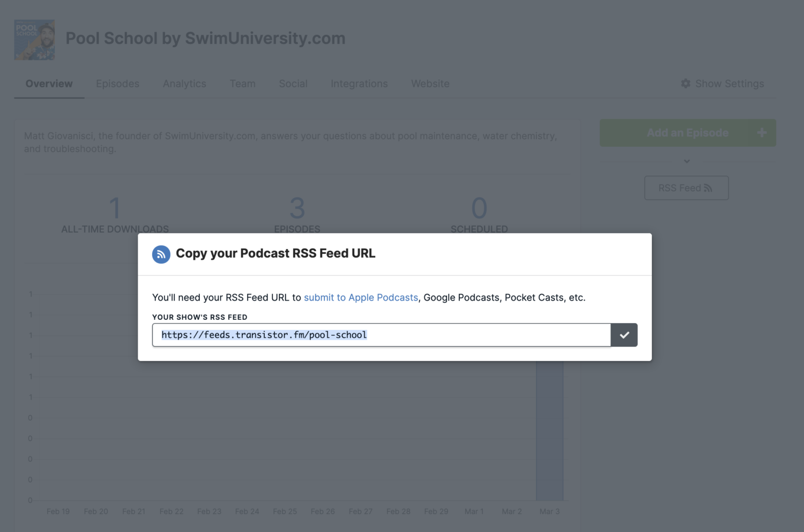Viewport: 804px width, 532px height.
Task: Go to the Social tab
Action: 293,84
